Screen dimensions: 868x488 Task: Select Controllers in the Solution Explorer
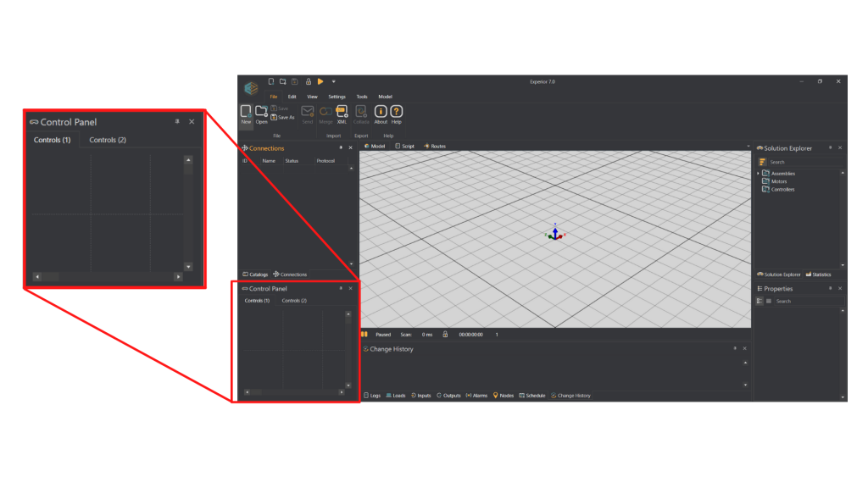click(778, 189)
